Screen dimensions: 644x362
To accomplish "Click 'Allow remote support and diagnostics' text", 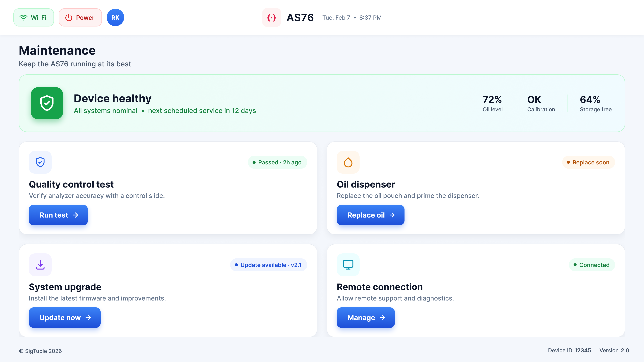I will tap(395, 298).
